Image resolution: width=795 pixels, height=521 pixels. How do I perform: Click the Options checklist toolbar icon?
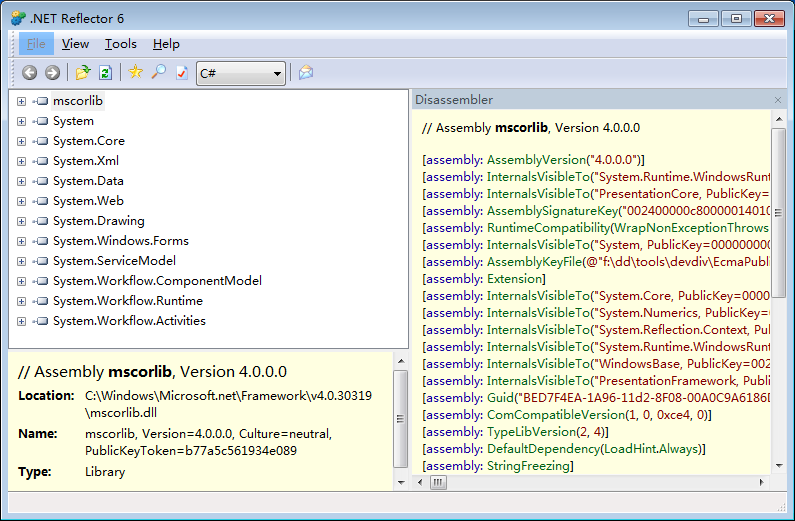[182, 73]
